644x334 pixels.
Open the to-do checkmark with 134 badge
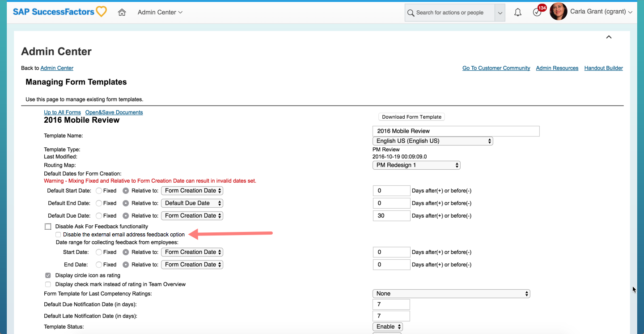537,13
